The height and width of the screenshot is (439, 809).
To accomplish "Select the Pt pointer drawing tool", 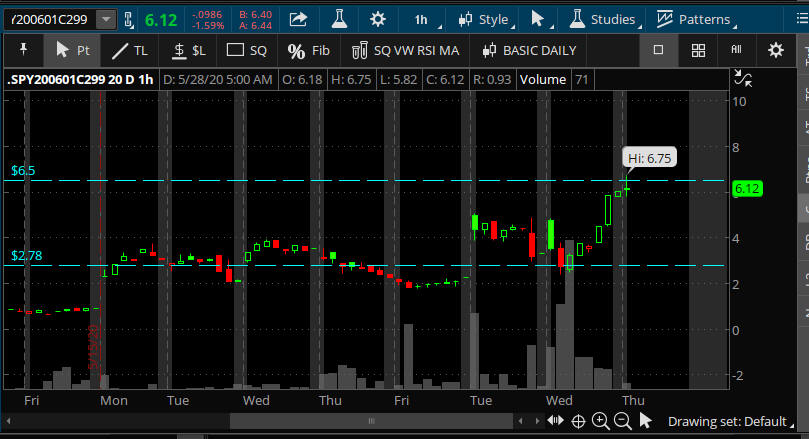I will coord(73,49).
